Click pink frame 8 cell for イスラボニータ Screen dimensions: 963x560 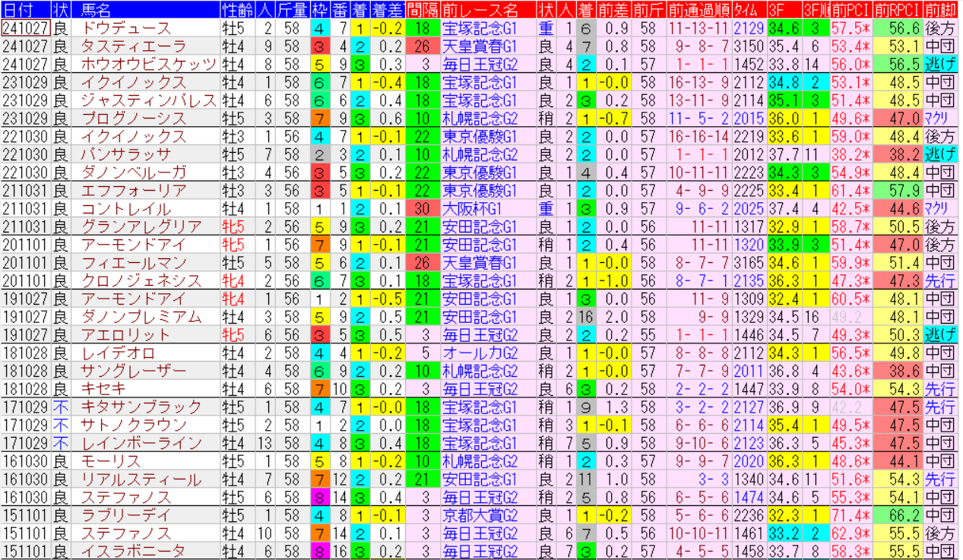click(321, 551)
